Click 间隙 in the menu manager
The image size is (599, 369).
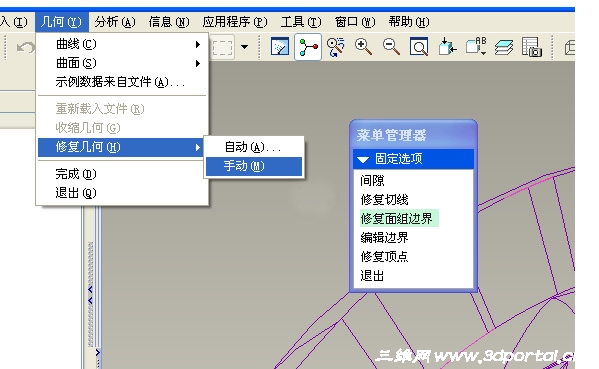coord(372,181)
